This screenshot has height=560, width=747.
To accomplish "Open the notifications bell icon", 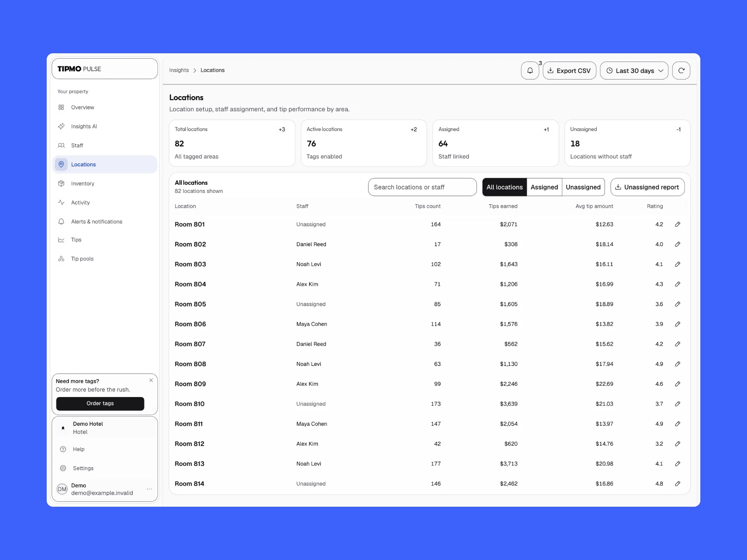I will point(530,70).
